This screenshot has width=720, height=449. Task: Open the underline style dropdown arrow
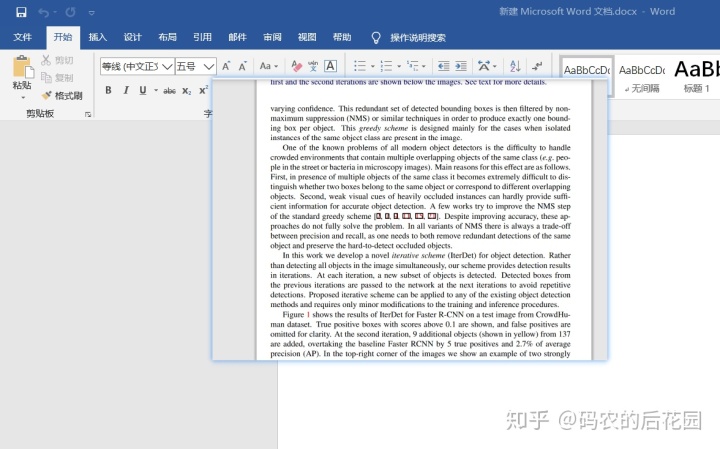[x=156, y=90]
